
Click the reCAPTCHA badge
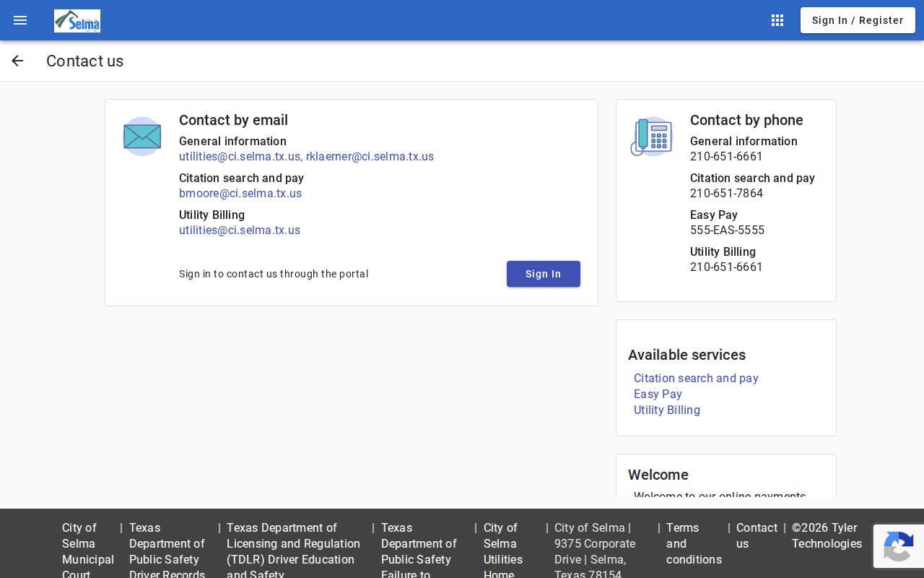[899, 547]
